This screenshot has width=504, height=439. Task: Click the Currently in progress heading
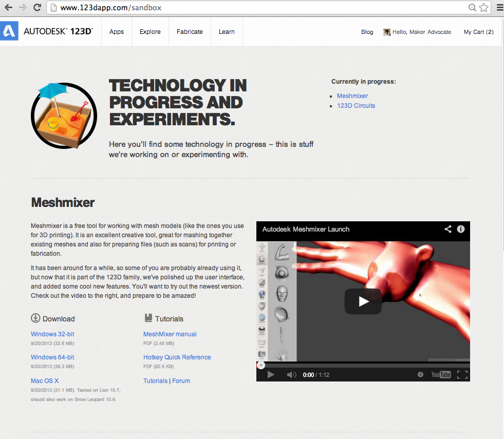tap(364, 82)
